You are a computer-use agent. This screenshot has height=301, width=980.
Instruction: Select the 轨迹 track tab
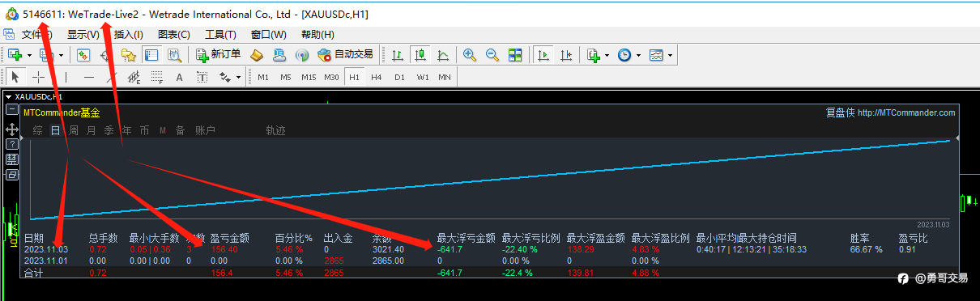(x=275, y=130)
